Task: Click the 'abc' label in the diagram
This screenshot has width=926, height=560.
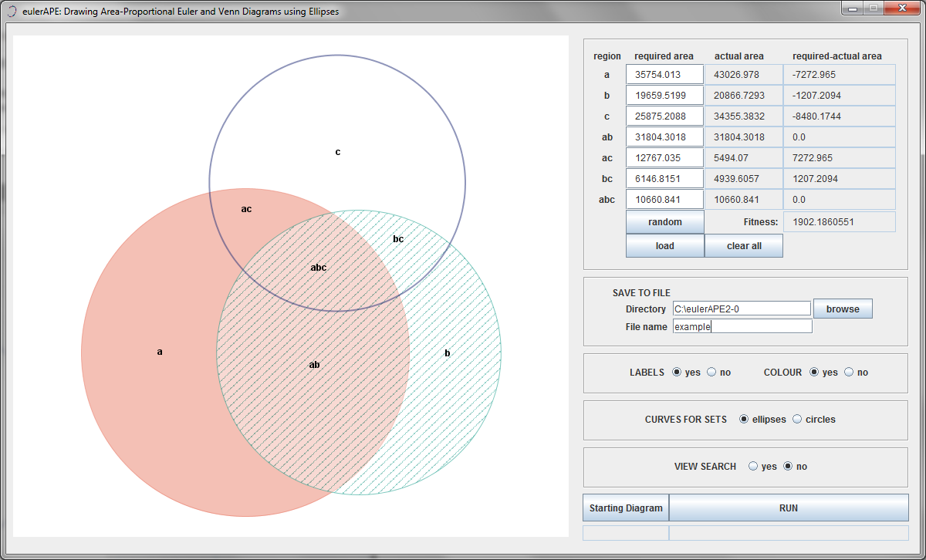Action: coord(319,268)
